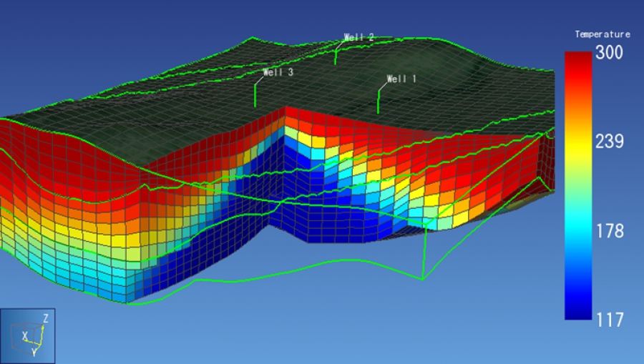Click the 239 legend value
Image resolution: width=644 pixels, height=364 pixels.
click(610, 142)
